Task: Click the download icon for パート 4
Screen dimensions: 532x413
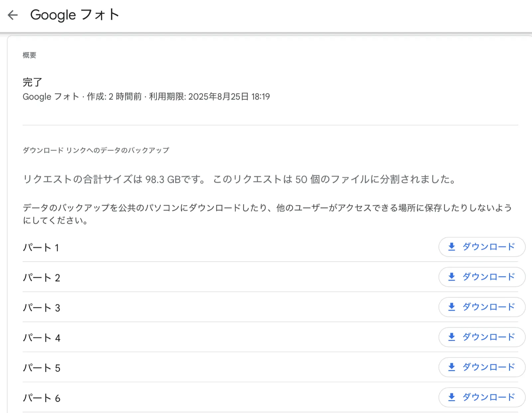Action: tap(451, 337)
